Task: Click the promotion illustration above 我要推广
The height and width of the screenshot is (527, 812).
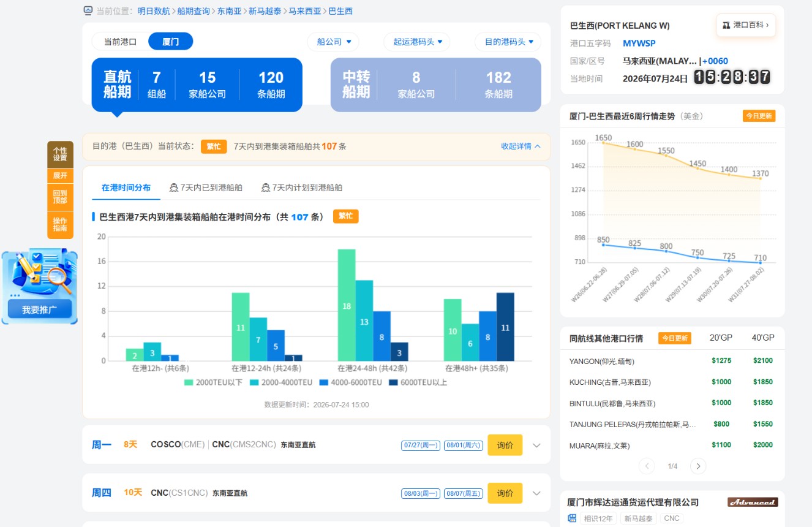Action: point(40,273)
